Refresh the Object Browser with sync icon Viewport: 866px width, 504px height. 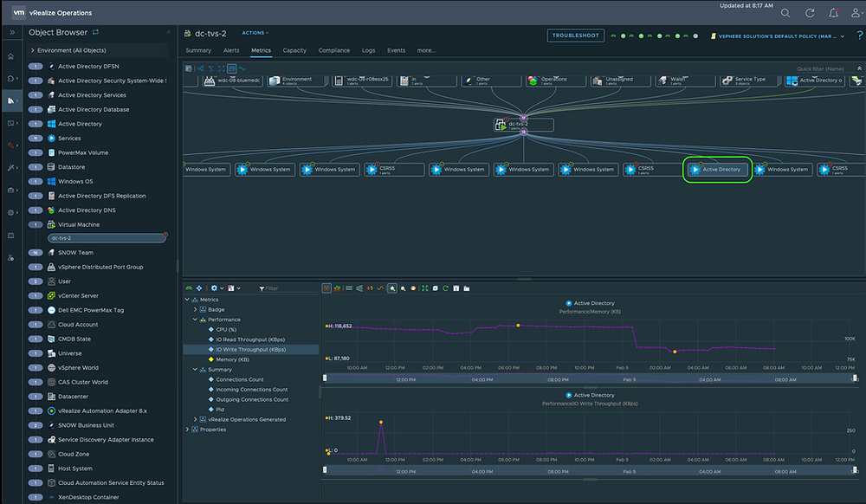95,33
